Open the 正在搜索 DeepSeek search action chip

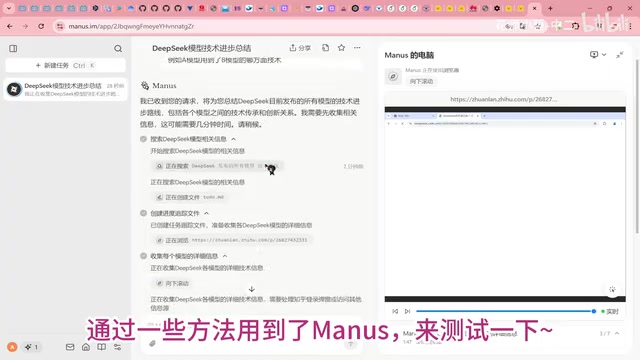point(217,166)
